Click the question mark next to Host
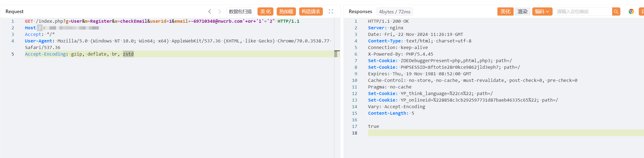The height and width of the screenshot is (158, 644). click(40, 28)
